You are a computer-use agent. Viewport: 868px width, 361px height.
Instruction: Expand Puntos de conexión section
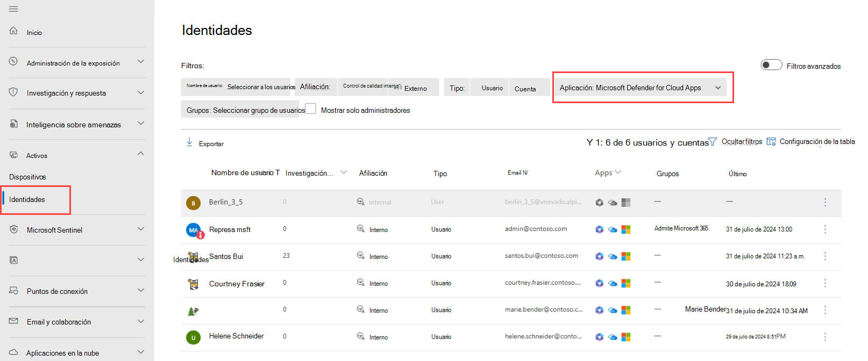(141, 290)
